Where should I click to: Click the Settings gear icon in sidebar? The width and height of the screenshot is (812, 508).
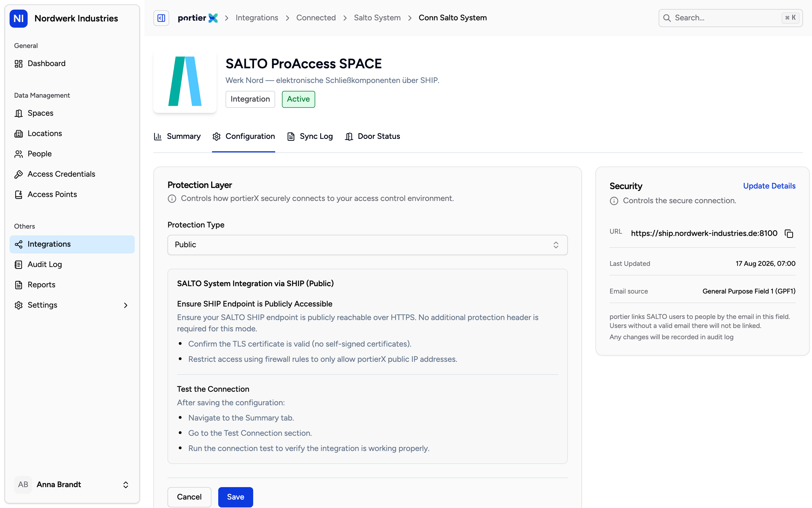click(x=18, y=305)
